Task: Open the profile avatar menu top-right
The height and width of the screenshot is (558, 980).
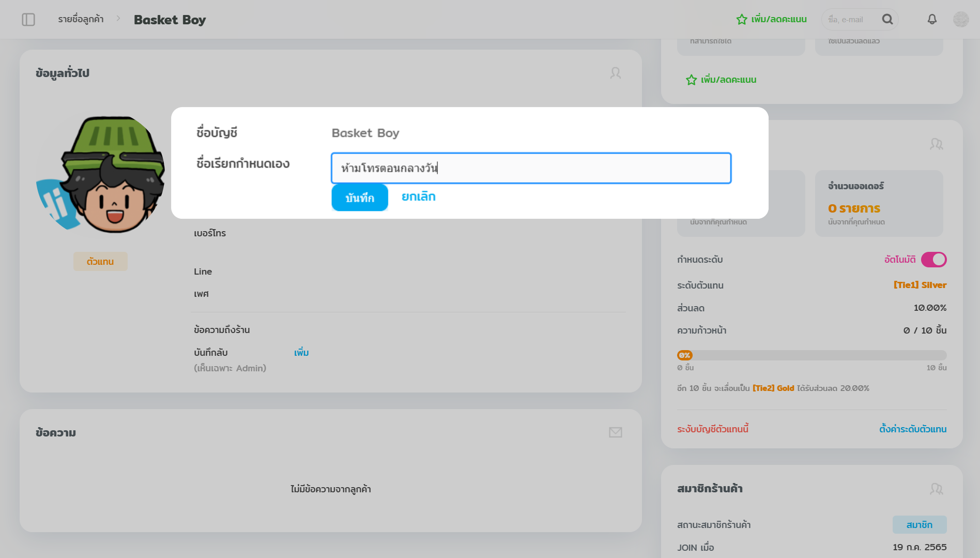Action: pos(961,19)
